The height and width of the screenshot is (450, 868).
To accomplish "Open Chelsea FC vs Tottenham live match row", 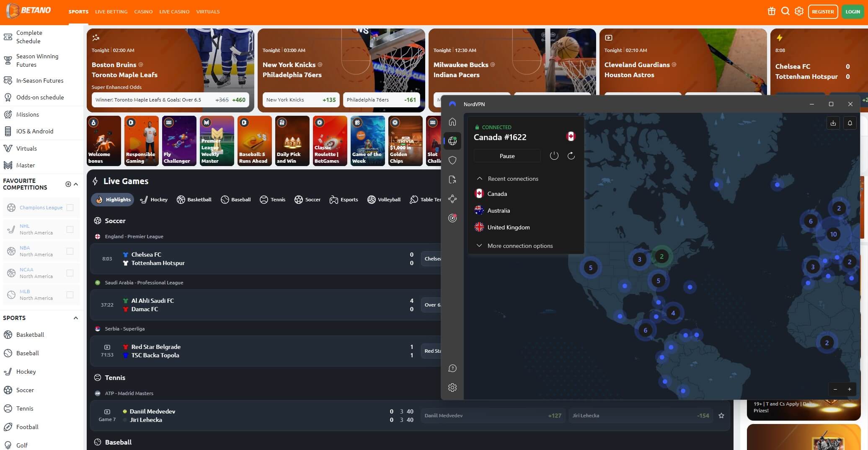I will (265, 259).
